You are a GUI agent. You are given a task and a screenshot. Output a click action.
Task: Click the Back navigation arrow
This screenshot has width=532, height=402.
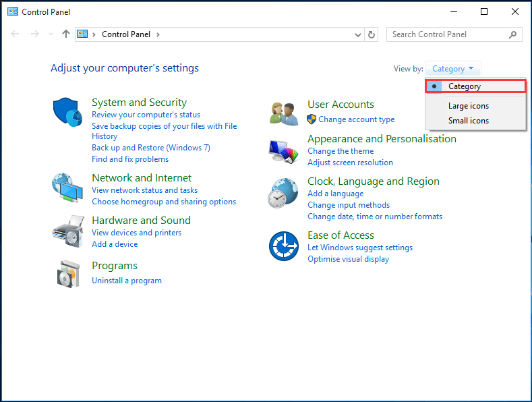[x=15, y=34]
